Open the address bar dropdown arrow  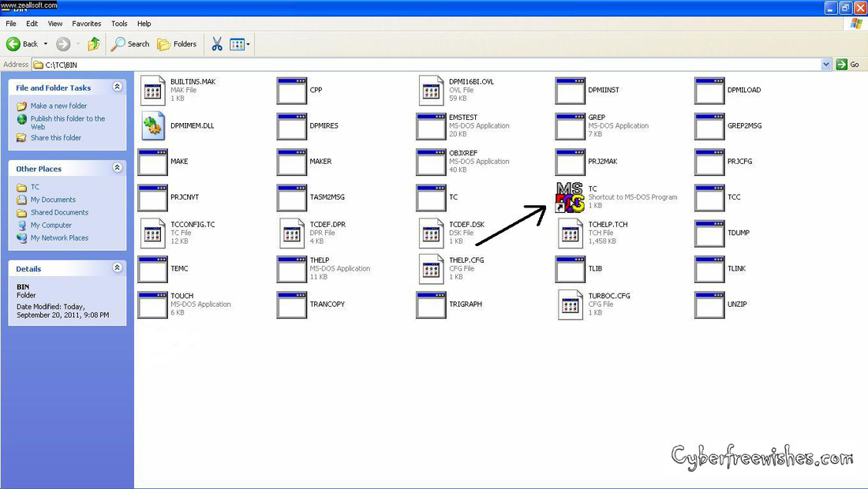pos(826,64)
